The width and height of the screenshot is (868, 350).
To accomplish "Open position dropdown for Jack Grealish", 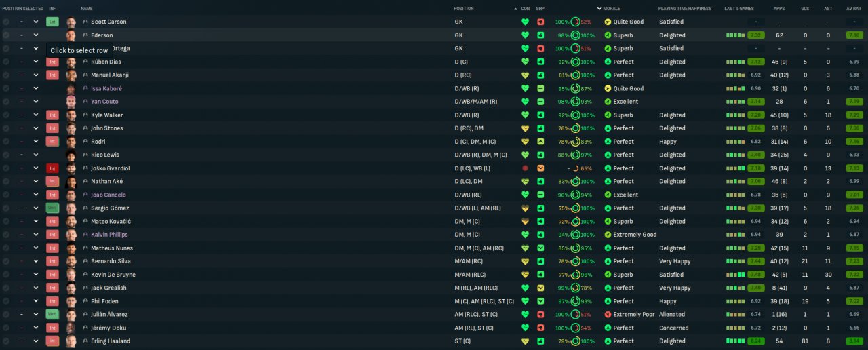I will pyautogui.click(x=36, y=288).
